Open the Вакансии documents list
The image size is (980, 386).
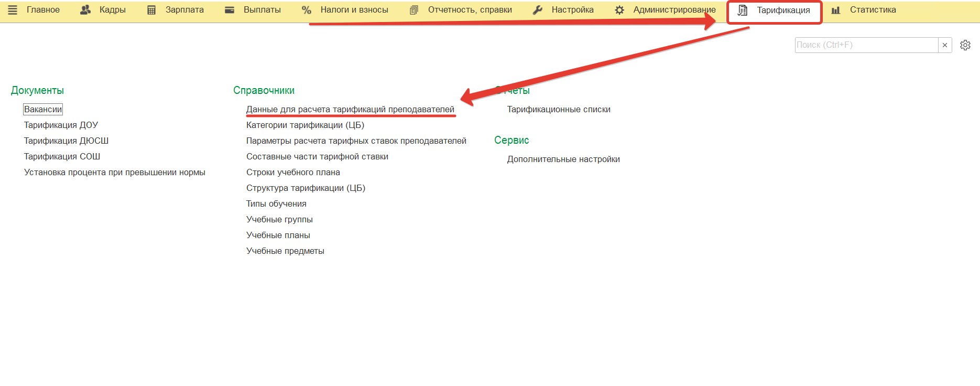click(x=43, y=109)
